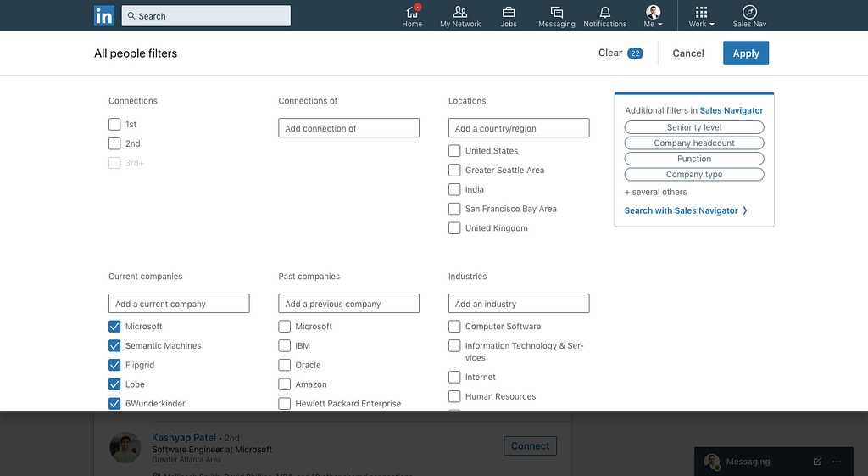This screenshot has height=476, width=868.
Task: Click the LinkedIn logo icon
Action: [104, 15]
